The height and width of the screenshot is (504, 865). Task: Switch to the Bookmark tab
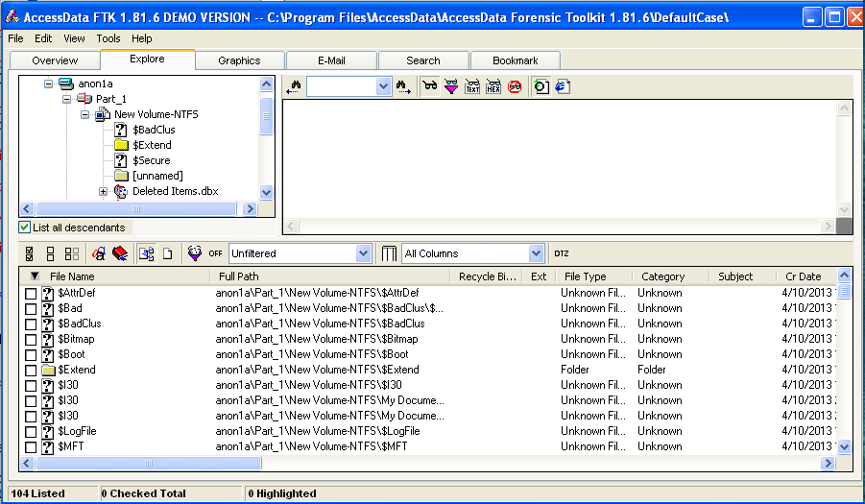click(516, 60)
